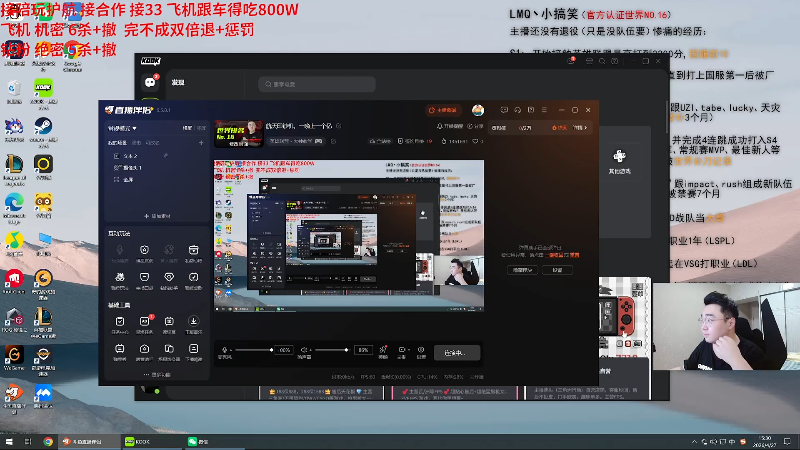
Task: Open the 发现 tab in KOOK
Action: pos(178,82)
